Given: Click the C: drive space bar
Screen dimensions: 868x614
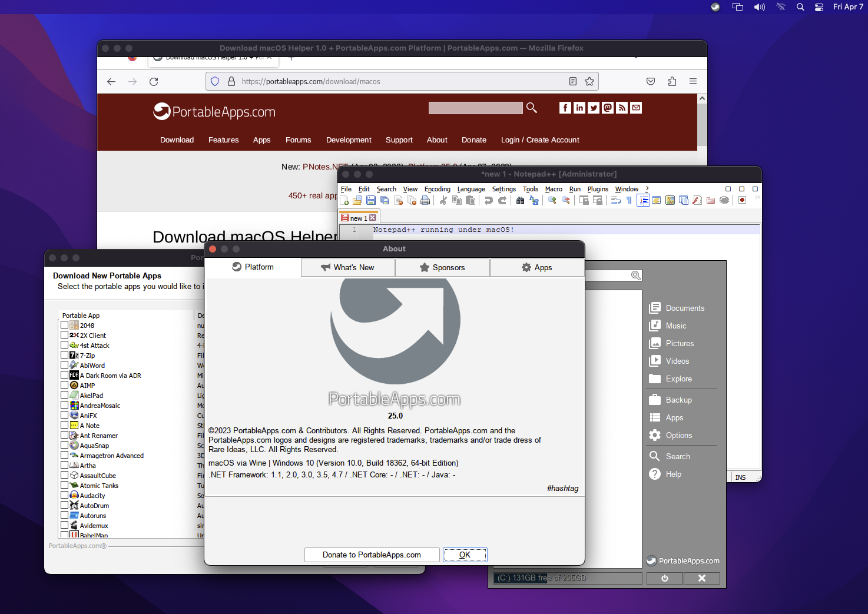Looking at the screenshot, I should click(566, 578).
